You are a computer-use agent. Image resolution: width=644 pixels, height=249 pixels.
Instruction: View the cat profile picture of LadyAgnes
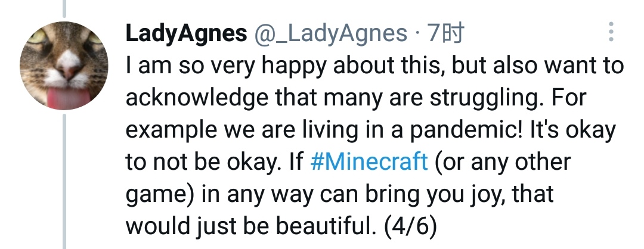(x=64, y=66)
